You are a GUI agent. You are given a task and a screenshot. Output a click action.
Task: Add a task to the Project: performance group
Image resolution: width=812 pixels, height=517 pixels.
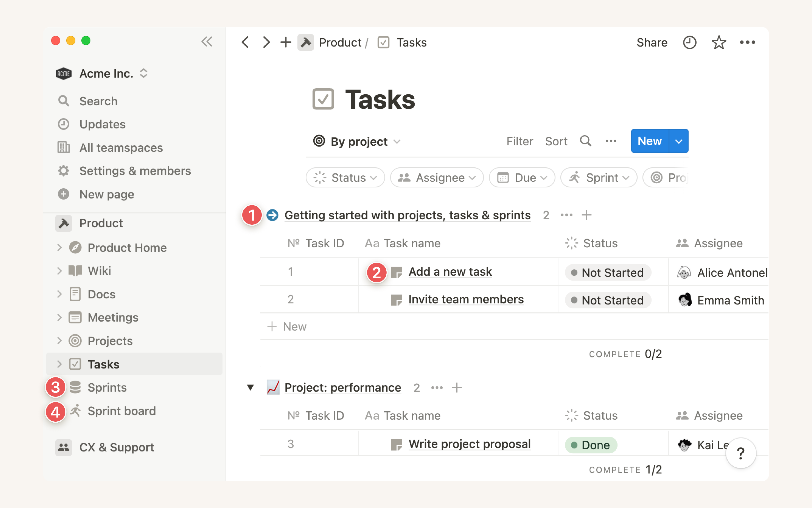pyautogui.click(x=457, y=388)
